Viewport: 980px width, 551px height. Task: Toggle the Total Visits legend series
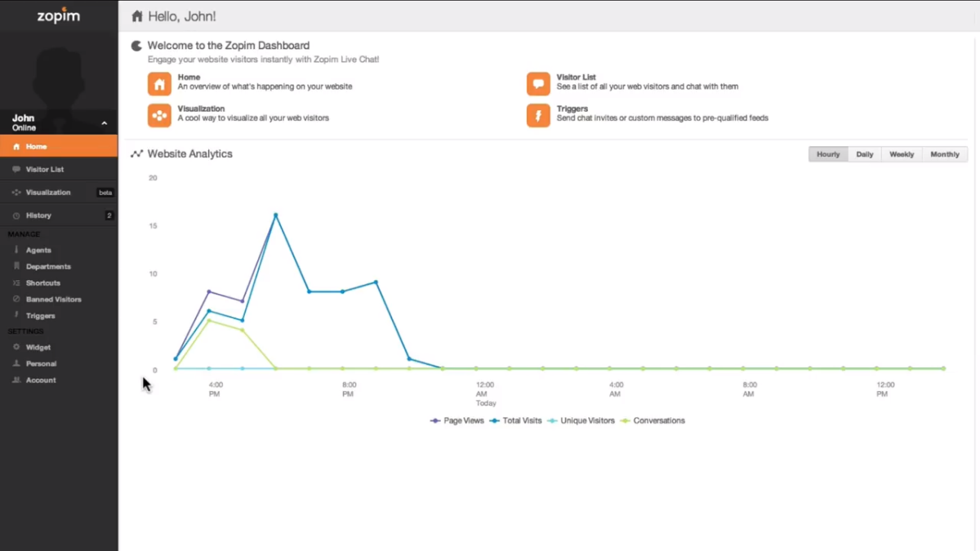[516, 421]
